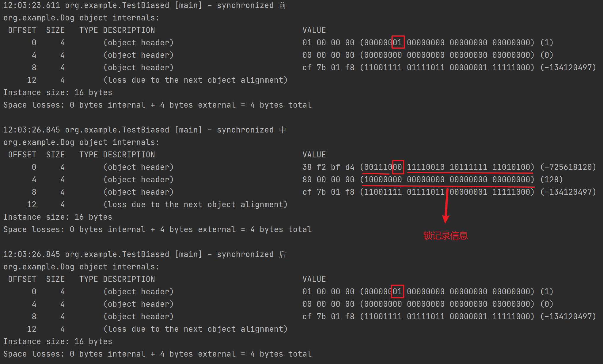Click the red arrow pointing to the annotation

click(446, 207)
